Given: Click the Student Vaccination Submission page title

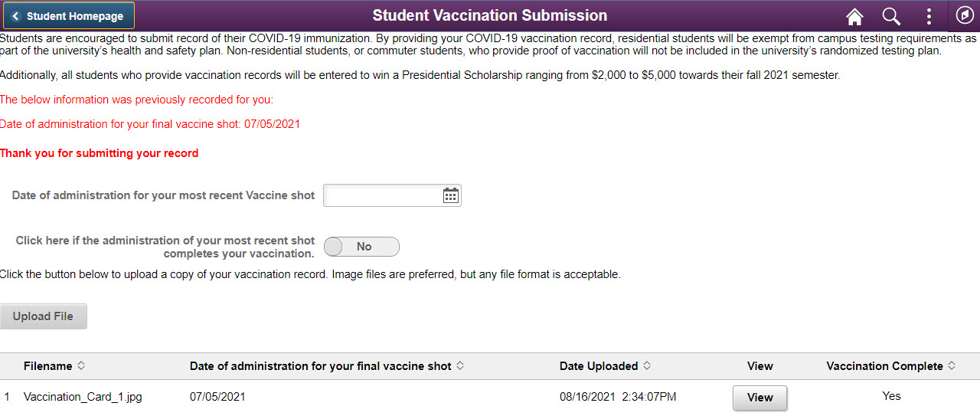Looking at the screenshot, I should click(x=490, y=16).
